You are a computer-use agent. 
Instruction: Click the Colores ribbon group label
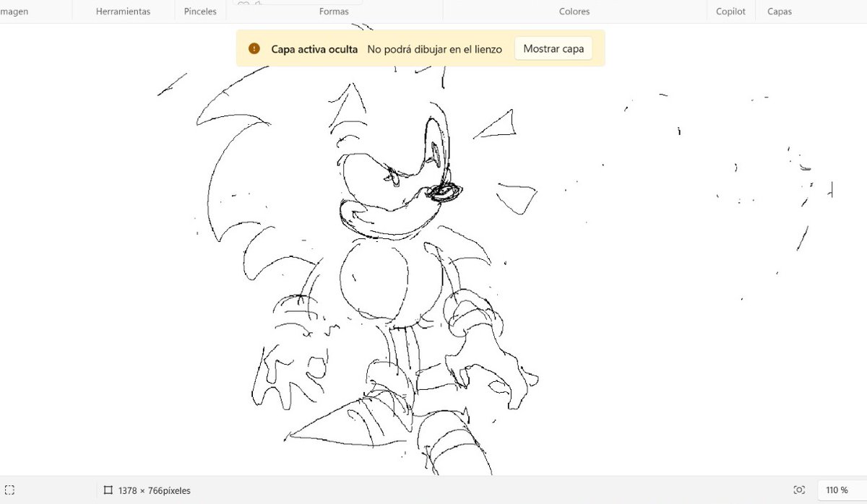point(574,12)
